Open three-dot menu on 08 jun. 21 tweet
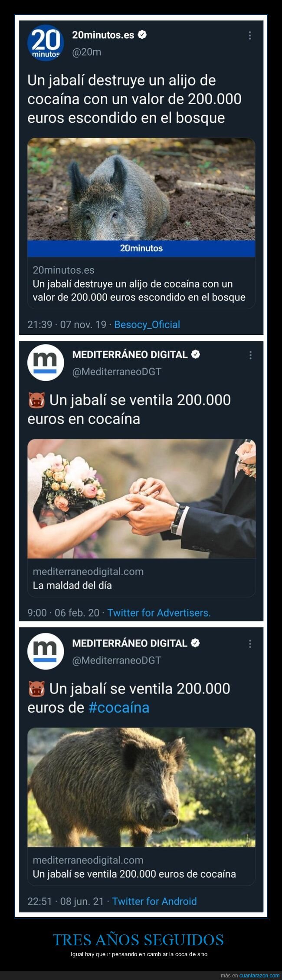The image size is (282, 980). pos(250,643)
